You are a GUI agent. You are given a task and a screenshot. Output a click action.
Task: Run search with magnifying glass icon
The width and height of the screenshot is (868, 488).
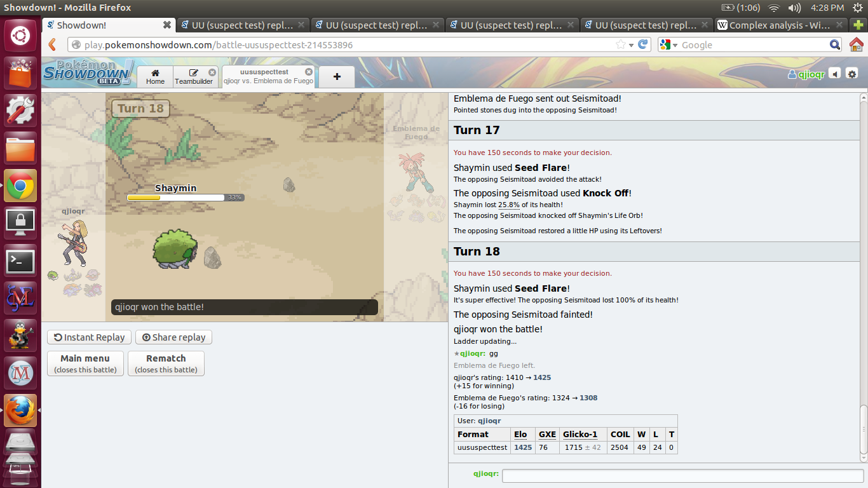[x=835, y=44]
